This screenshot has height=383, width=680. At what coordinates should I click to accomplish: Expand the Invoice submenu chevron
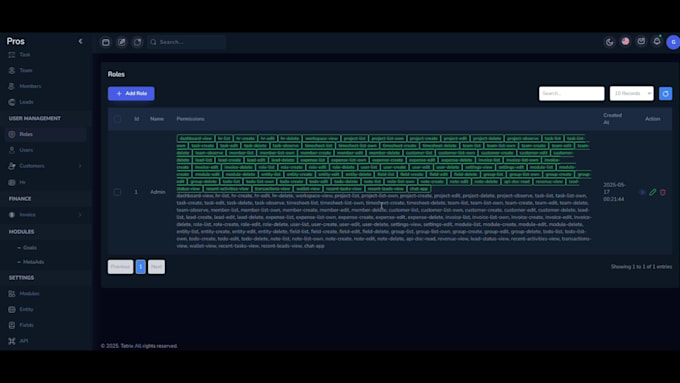pos(80,215)
